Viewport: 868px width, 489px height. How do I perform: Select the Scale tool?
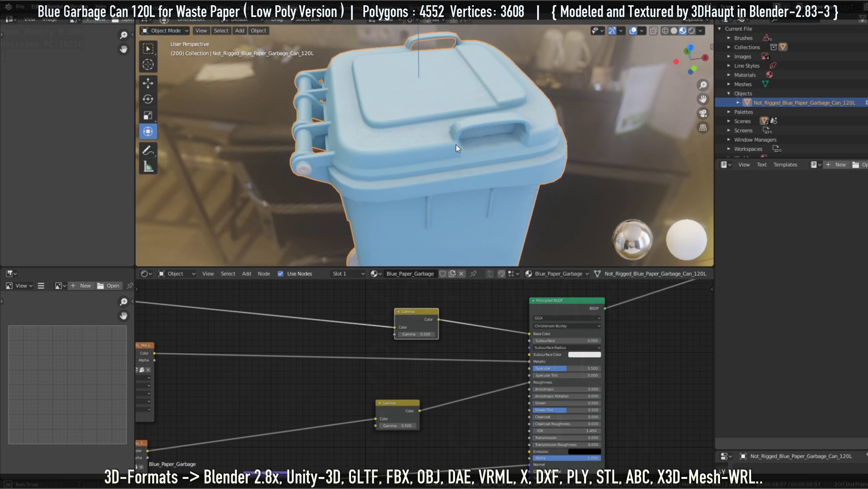(x=148, y=115)
